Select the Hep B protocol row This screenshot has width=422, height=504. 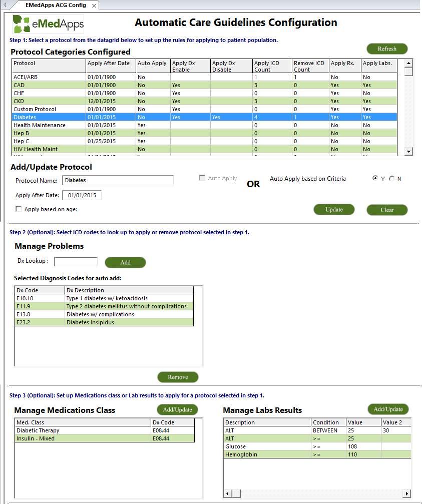[204, 134]
